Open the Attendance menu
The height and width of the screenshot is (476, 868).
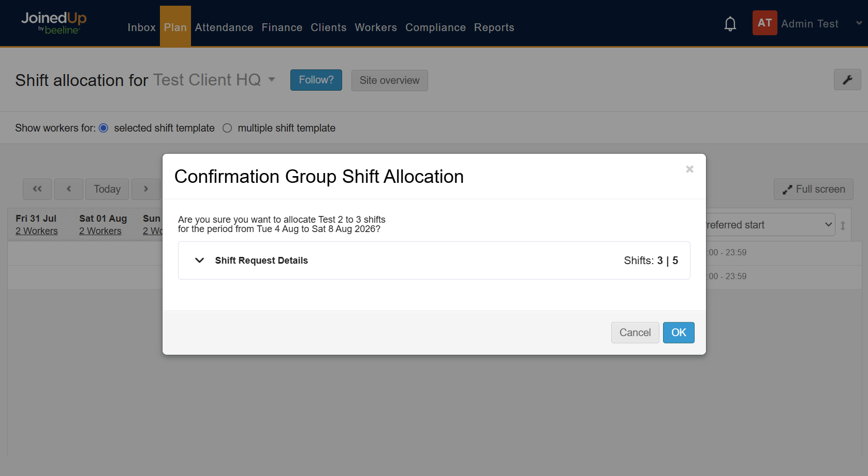[224, 27]
